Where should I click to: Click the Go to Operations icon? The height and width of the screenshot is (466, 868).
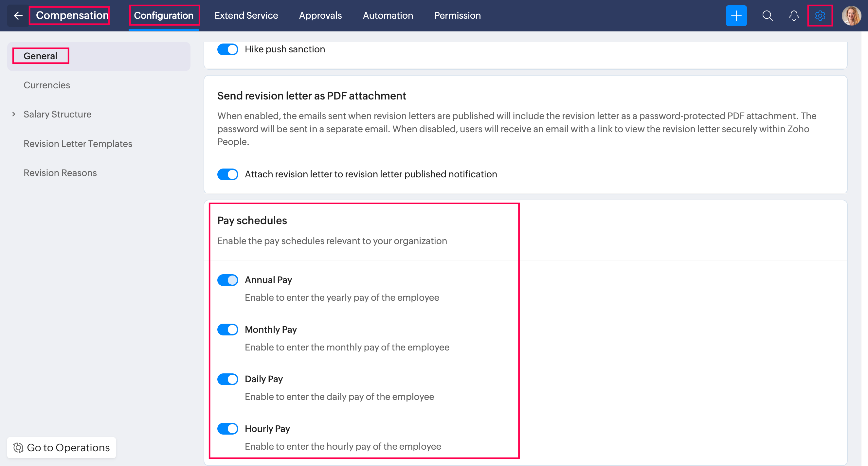click(x=18, y=447)
